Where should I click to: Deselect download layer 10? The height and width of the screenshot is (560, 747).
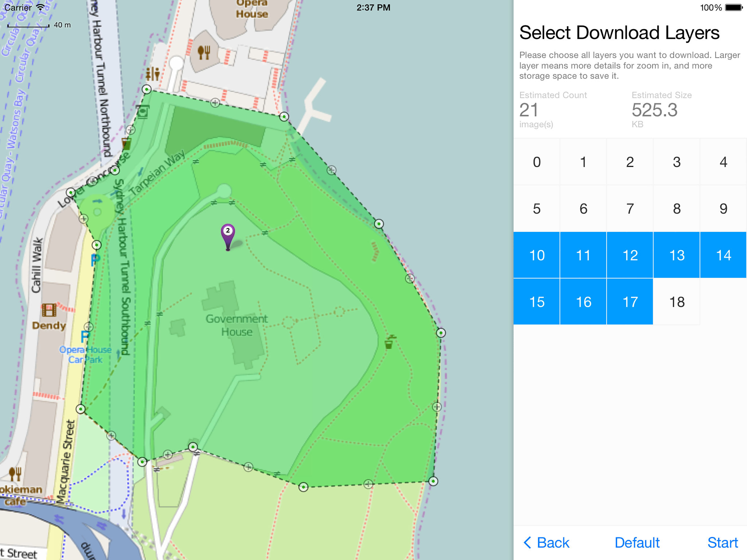pyautogui.click(x=536, y=255)
